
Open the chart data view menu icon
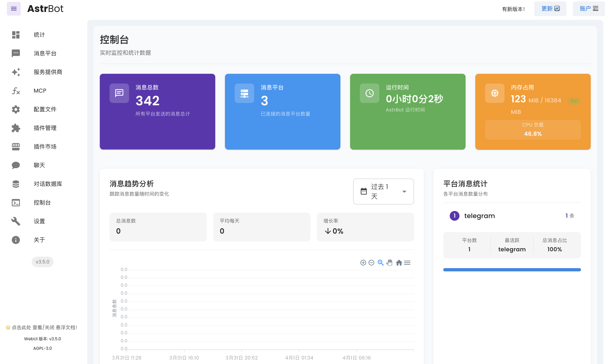pos(408,262)
